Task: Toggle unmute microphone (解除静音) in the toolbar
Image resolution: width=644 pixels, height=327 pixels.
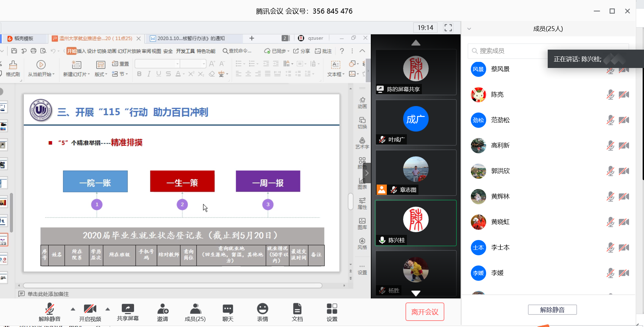Action: click(50, 309)
